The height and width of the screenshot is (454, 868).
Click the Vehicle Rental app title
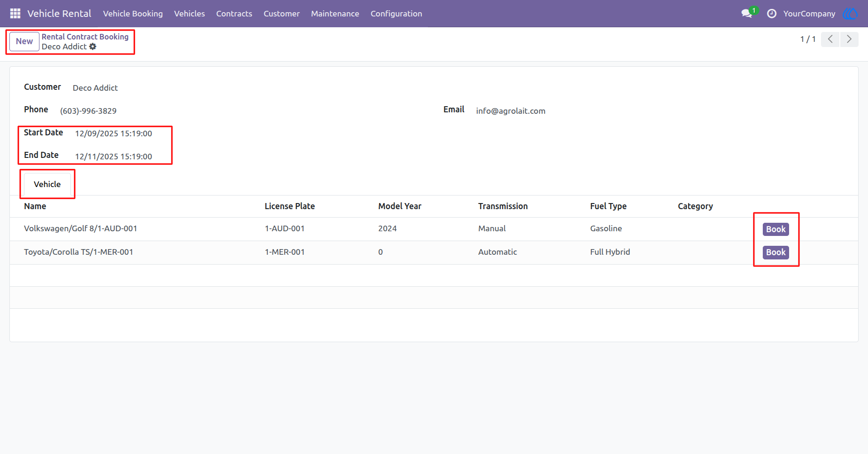click(x=59, y=14)
